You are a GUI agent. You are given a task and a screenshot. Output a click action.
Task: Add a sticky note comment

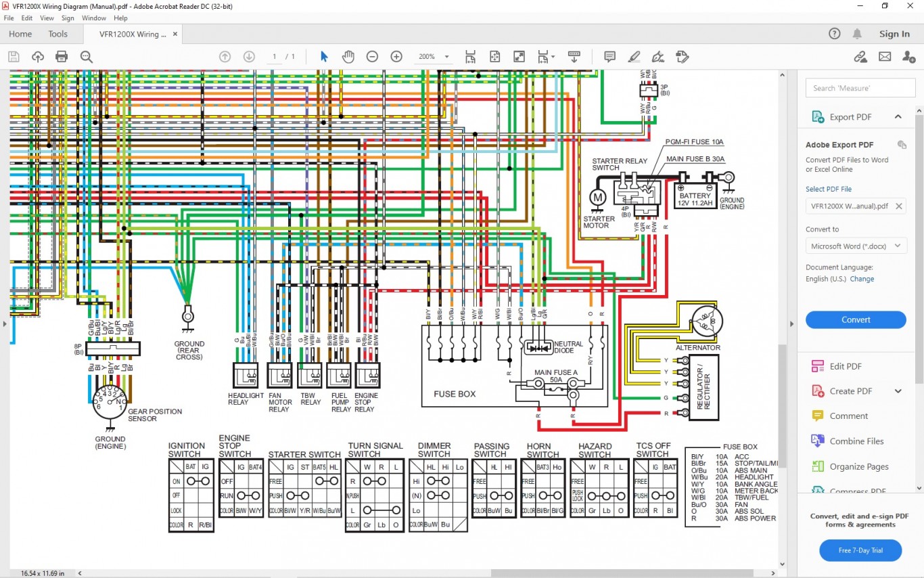(x=609, y=57)
